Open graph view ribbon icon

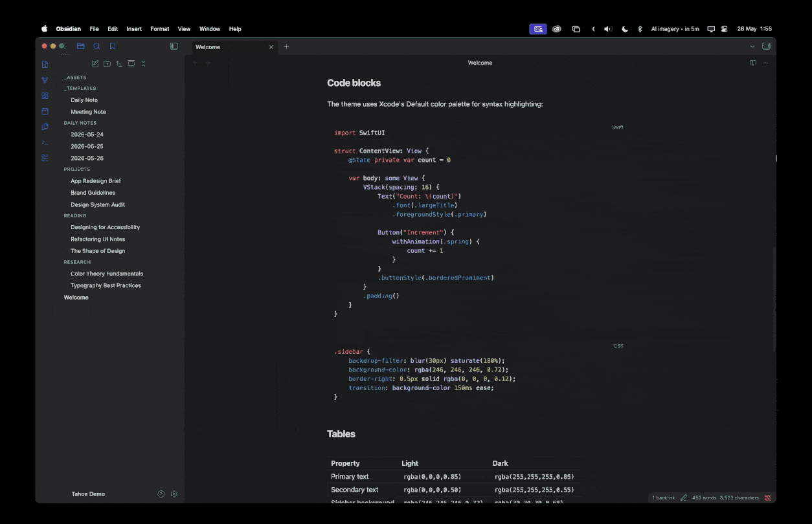pyautogui.click(x=45, y=80)
